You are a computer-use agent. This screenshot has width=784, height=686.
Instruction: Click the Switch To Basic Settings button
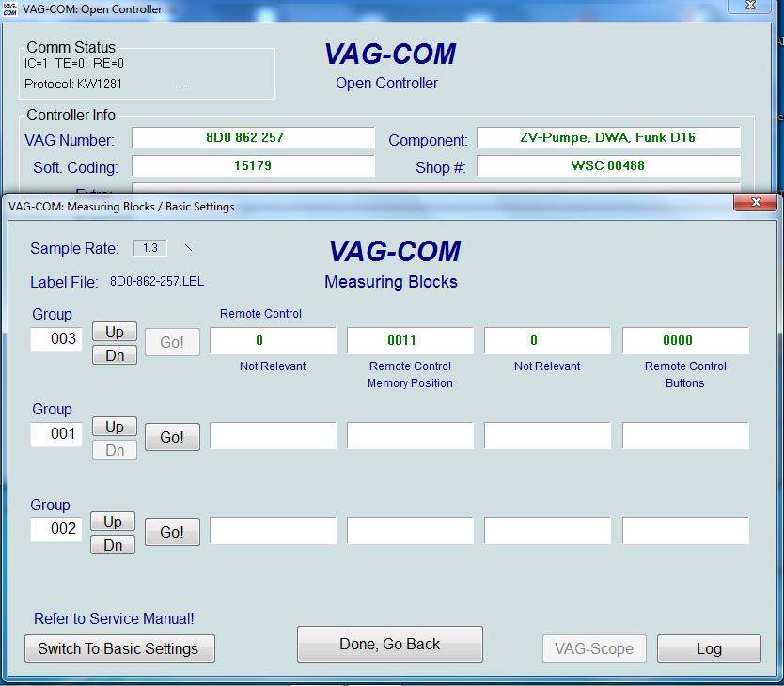point(119,648)
